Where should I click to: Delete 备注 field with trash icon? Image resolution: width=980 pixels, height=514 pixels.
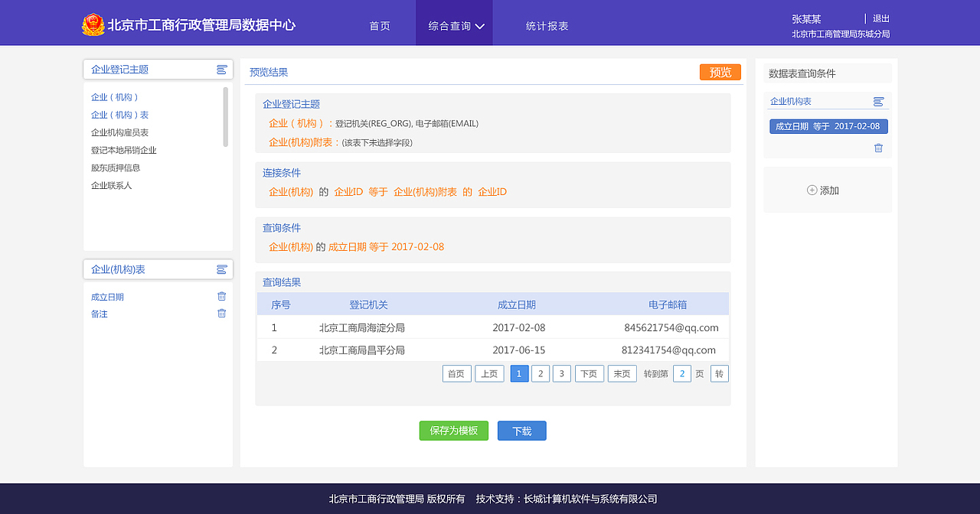click(222, 314)
